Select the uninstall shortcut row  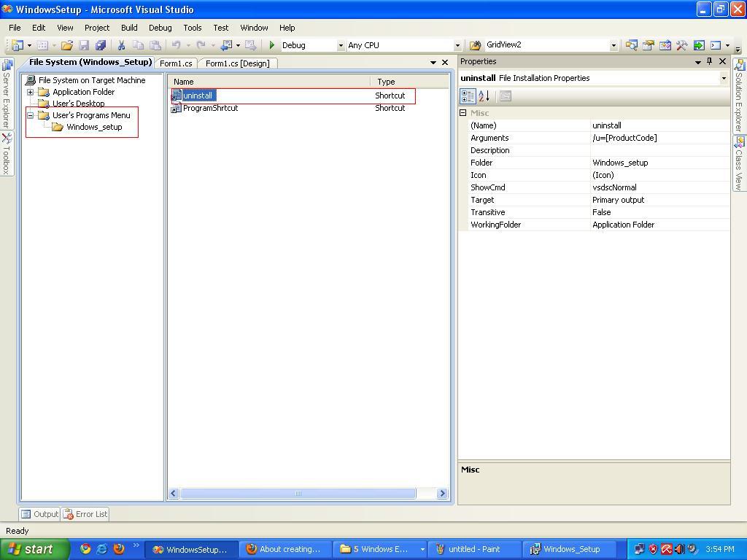point(293,96)
